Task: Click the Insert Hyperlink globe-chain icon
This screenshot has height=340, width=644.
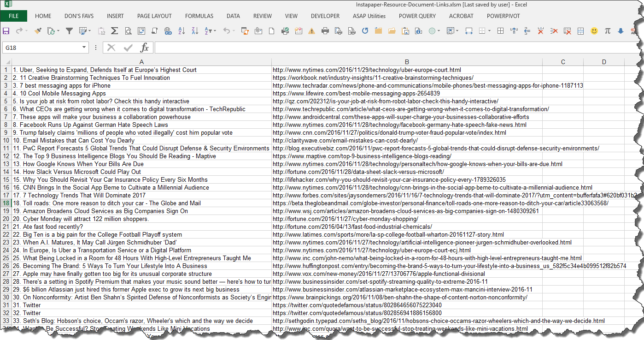Action: coord(168,31)
